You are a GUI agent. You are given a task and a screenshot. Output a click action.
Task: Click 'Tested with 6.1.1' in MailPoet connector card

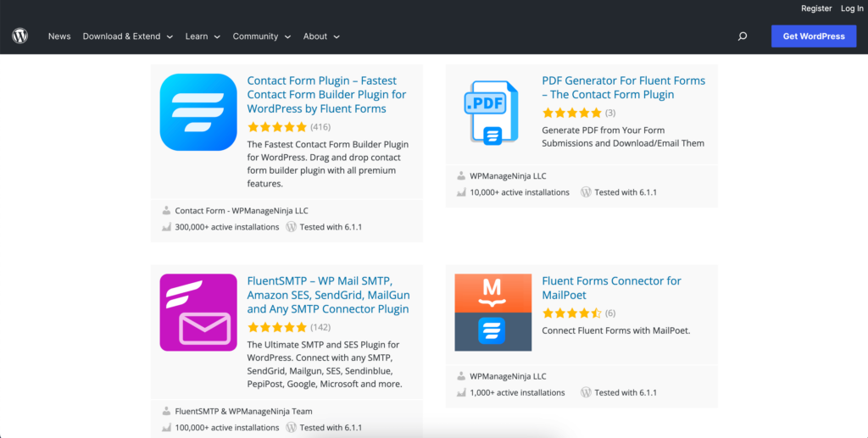(626, 392)
